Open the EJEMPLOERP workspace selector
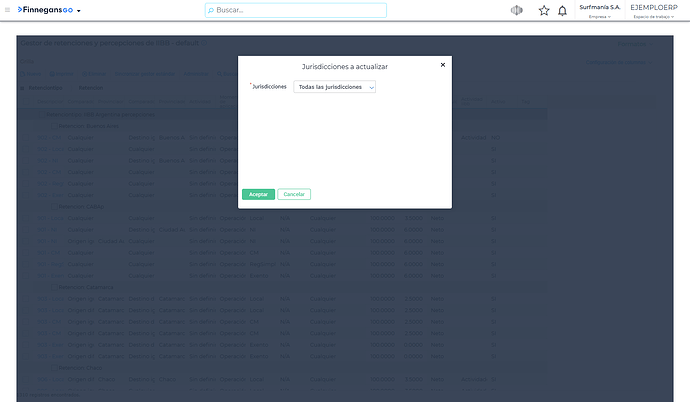The image size is (690, 402). [654, 11]
